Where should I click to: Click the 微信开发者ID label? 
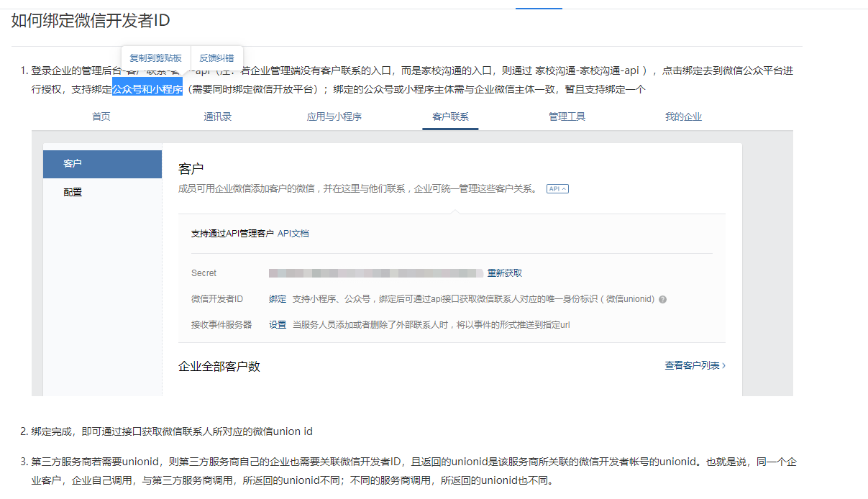click(x=217, y=299)
